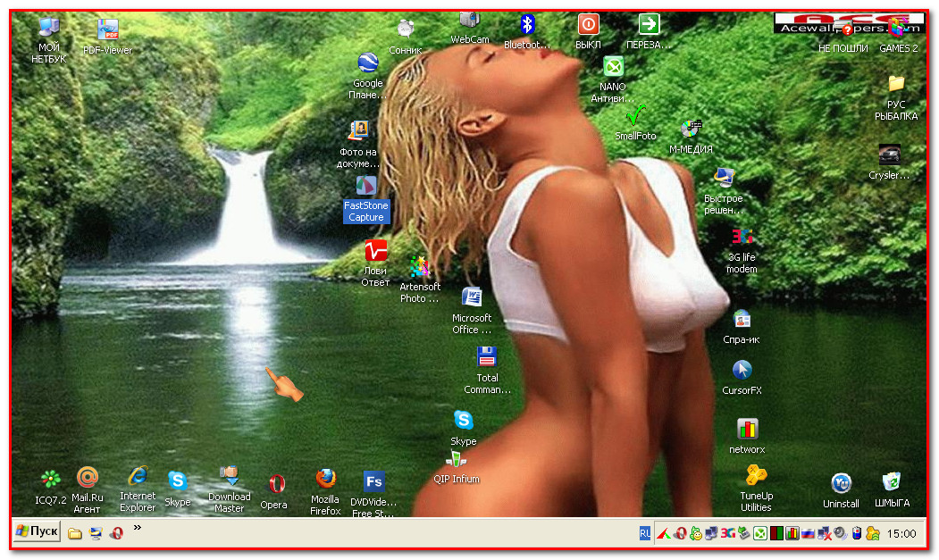This screenshot has height=560, width=939.
Task: Open the ICQ7.2 desktop icon
Action: [x=51, y=480]
